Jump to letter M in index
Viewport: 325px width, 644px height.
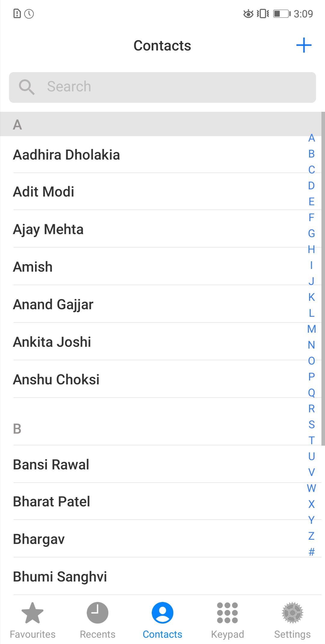click(311, 329)
